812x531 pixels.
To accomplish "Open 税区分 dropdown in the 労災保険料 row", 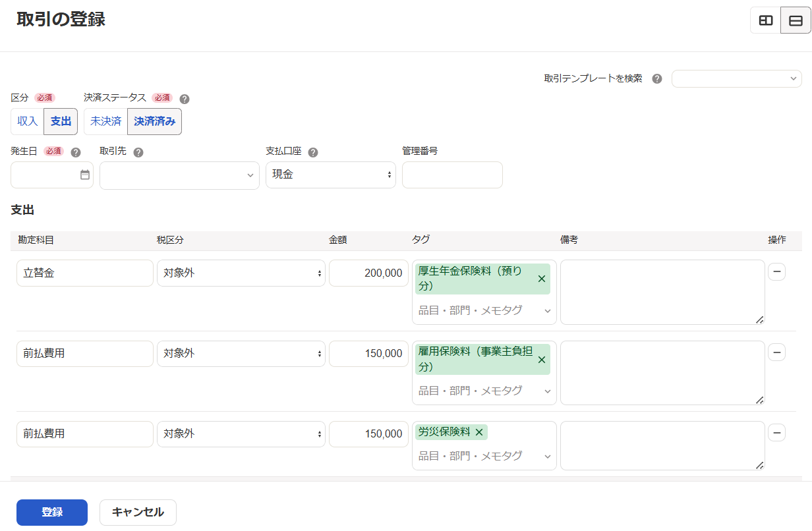I will (241, 433).
